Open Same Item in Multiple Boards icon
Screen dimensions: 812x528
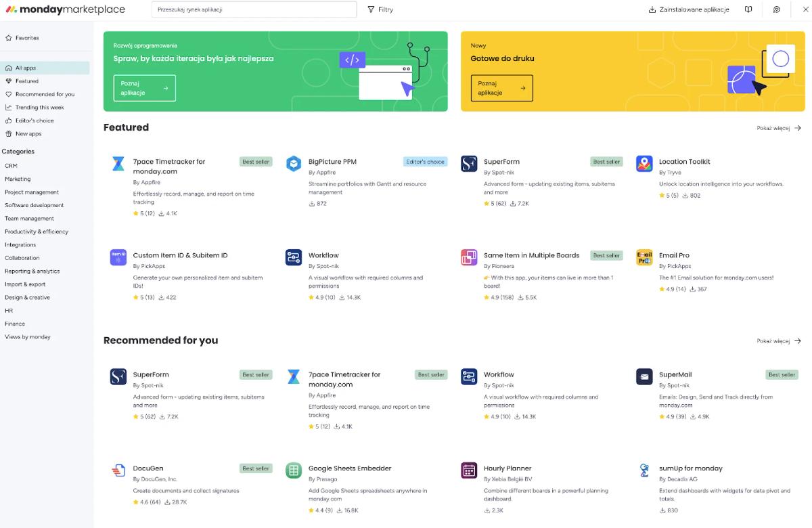point(469,257)
